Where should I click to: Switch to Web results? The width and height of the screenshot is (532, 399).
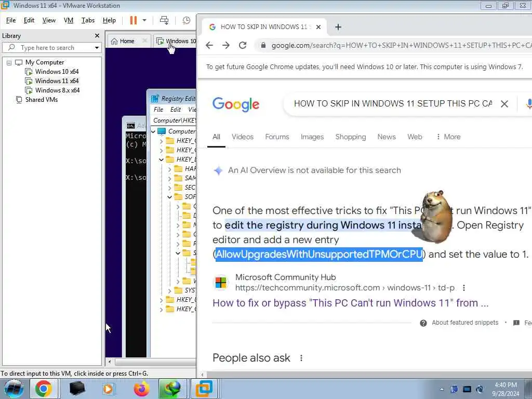click(x=415, y=137)
